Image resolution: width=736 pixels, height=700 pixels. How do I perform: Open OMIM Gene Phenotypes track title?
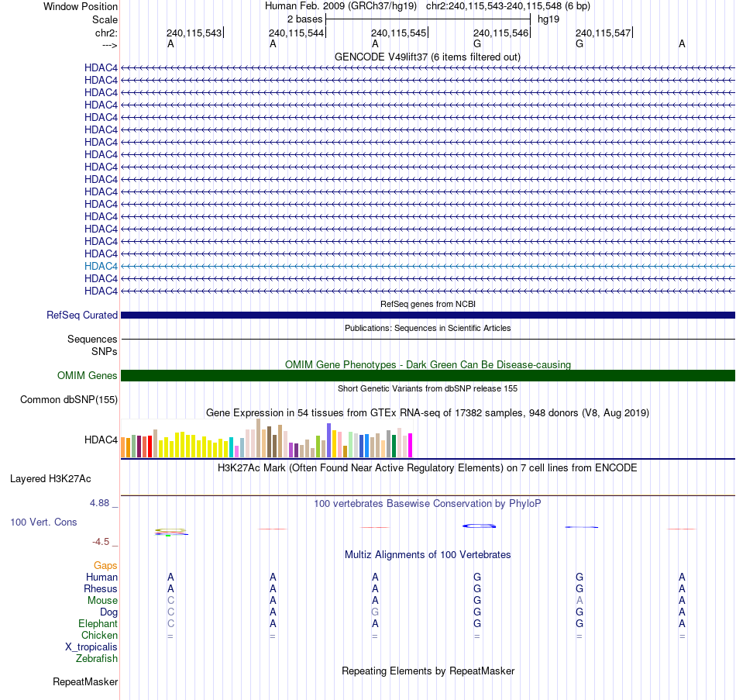pyautogui.click(x=428, y=364)
